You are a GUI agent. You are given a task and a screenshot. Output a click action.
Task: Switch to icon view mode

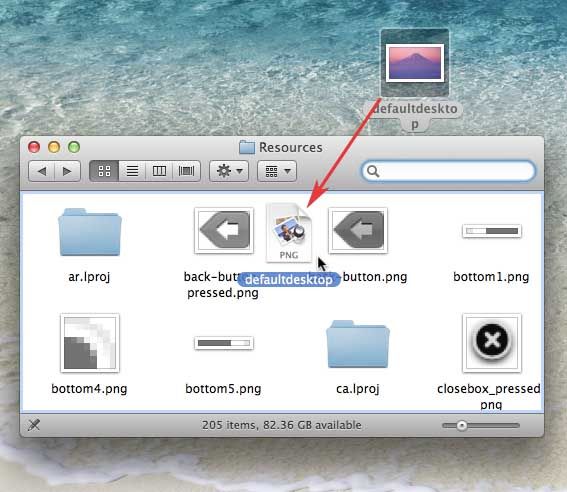[104, 171]
